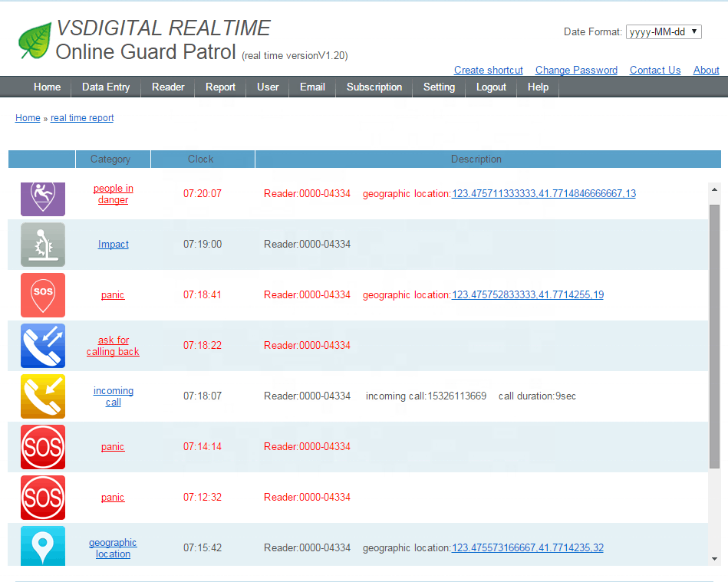Click the Create shortcut link
Screen dimensions: 728x585
tap(489, 71)
